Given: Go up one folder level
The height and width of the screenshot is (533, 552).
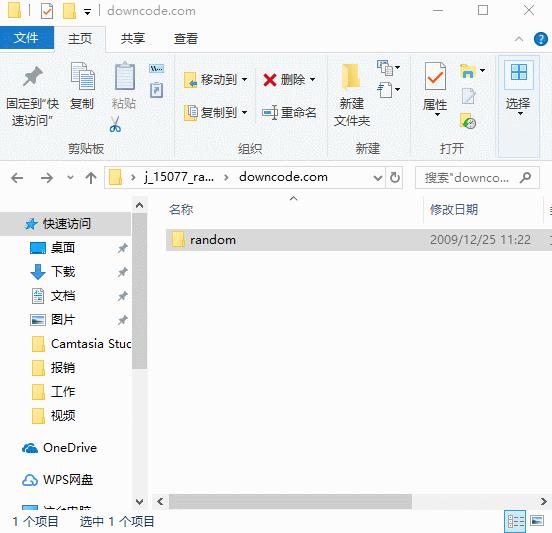Looking at the screenshot, I should click(x=91, y=178).
